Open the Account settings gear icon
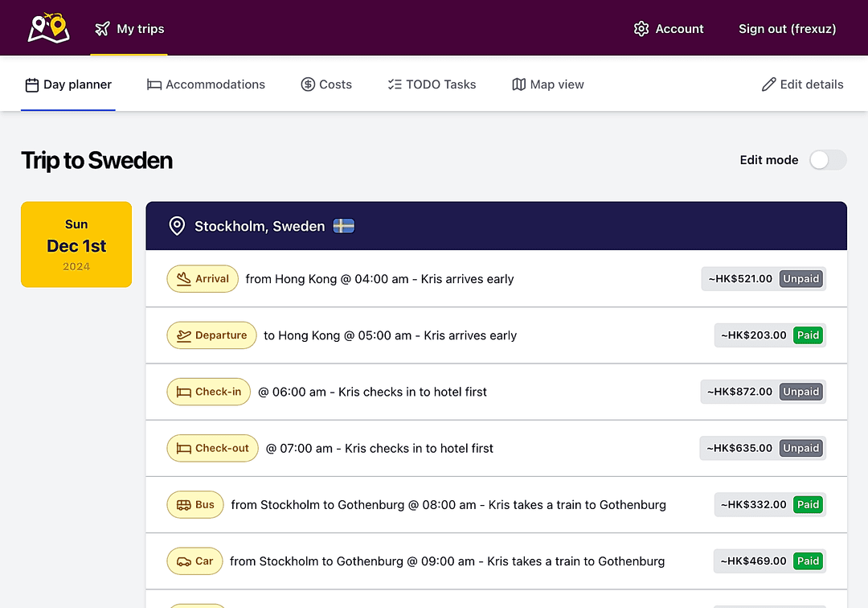This screenshot has width=868, height=608. pyautogui.click(x=641, y=28)
